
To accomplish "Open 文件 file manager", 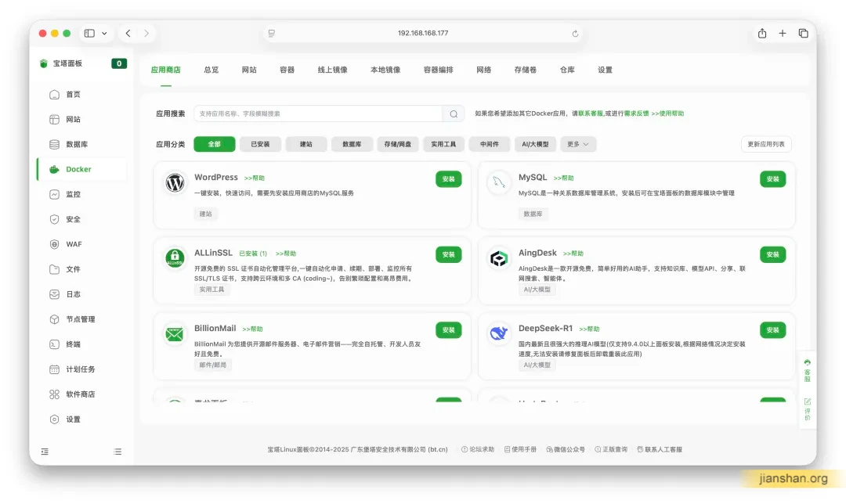I will pyautogui.click(x=73, y=269).
